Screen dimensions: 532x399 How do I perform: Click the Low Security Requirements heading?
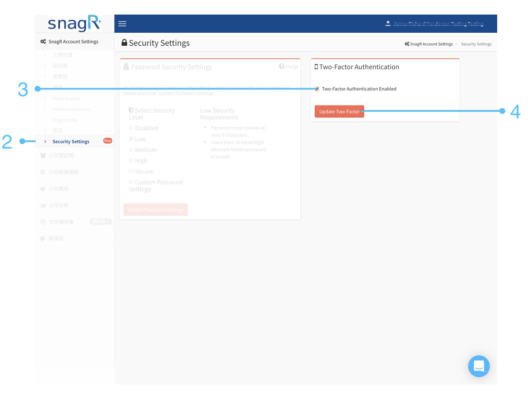219,114
